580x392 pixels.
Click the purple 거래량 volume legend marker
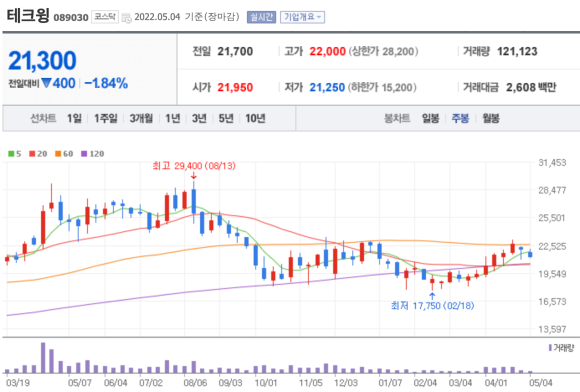click(550, 348)
